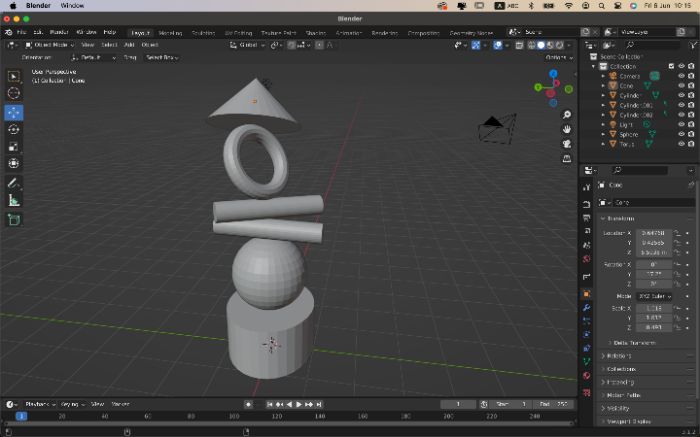Switch to solid viewport shading

tap(541, 45)
